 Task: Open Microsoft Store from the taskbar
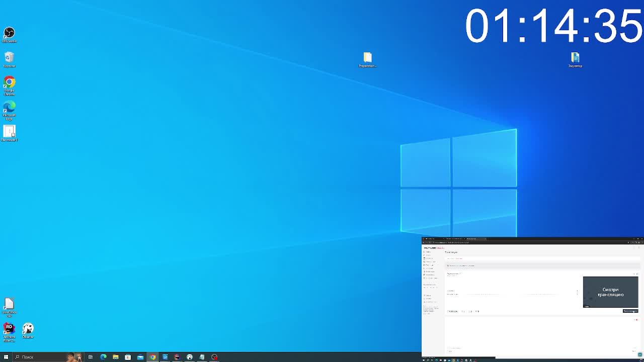tap(128, 357)
